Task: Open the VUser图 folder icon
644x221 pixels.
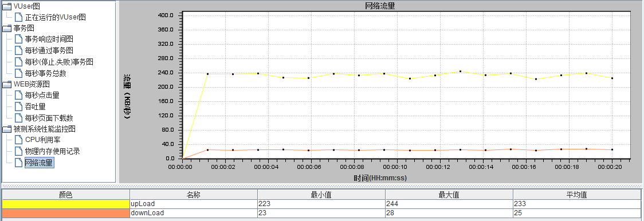Action: point(7,6)
